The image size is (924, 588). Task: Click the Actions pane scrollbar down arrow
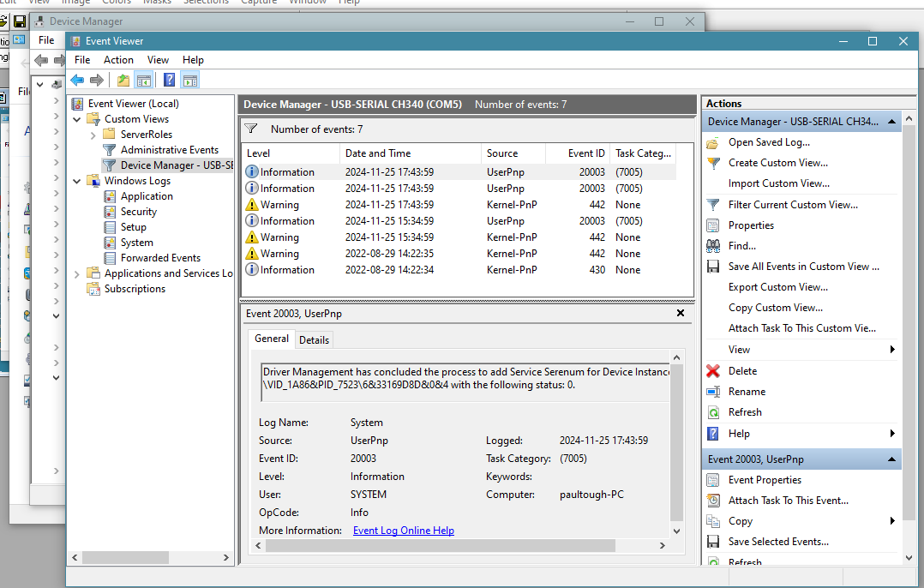coord(909,557)
